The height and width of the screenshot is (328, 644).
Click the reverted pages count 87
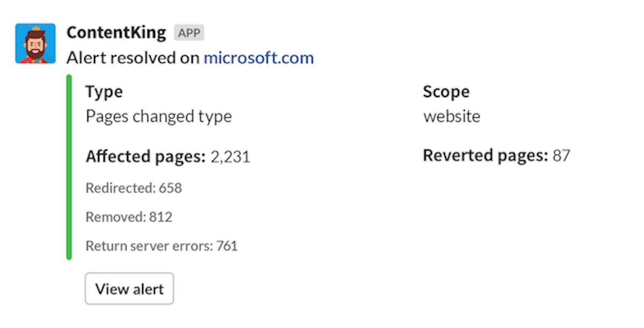click(x=561, y=156)
